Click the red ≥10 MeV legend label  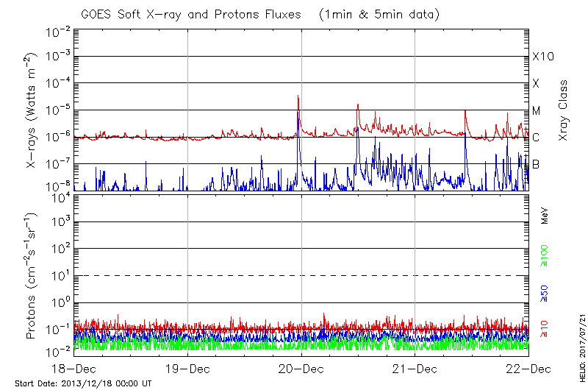(x=545, y=329)
